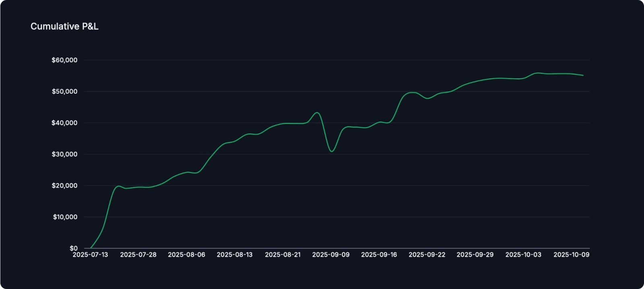This screenshot has width=644, height=289.
Task: Click the Cumulative P&L chart title
Action: pos(64,27)
